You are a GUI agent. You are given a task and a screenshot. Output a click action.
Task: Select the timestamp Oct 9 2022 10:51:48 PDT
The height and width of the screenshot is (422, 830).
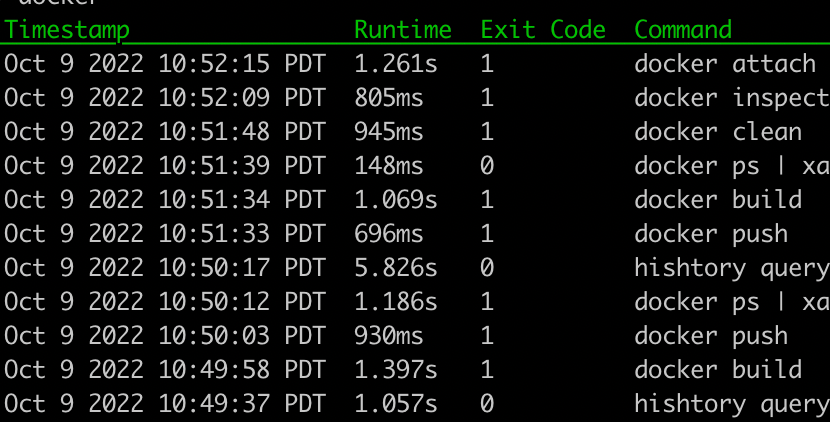(164, 132)
